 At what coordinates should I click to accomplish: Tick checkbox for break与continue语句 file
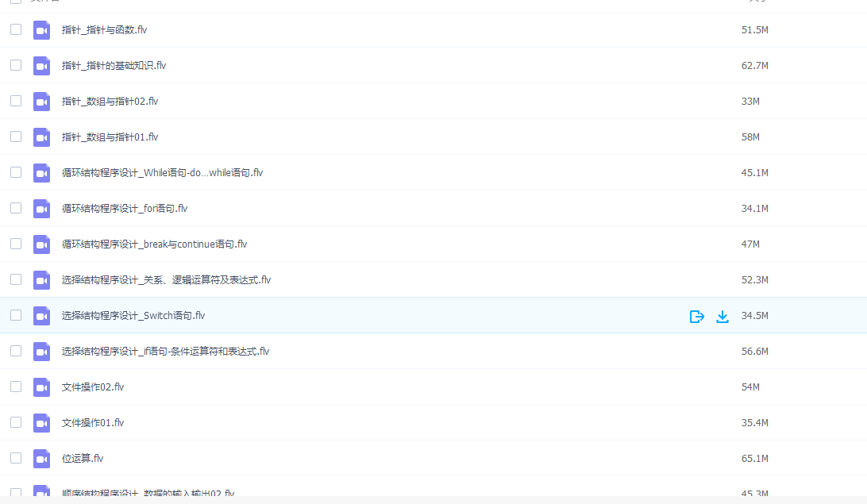coord(16,244)
